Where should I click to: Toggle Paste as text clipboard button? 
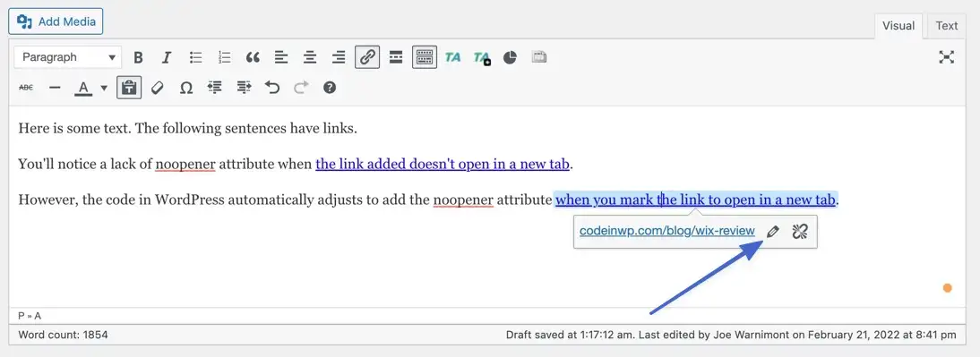click(x=129, y=88)
